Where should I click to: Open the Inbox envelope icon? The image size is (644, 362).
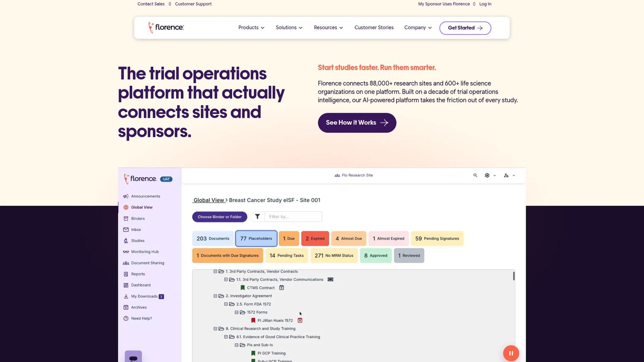[126, 230]
